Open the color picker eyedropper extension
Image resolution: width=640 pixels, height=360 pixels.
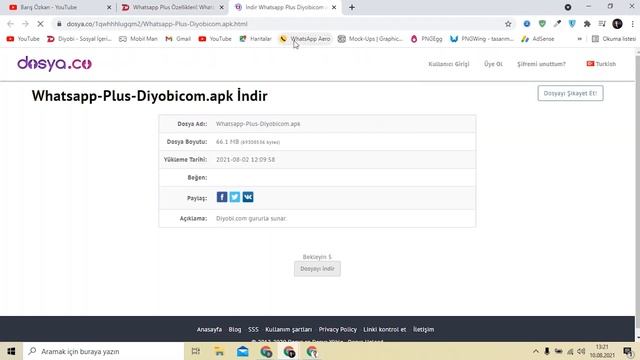tap(557, 24)
